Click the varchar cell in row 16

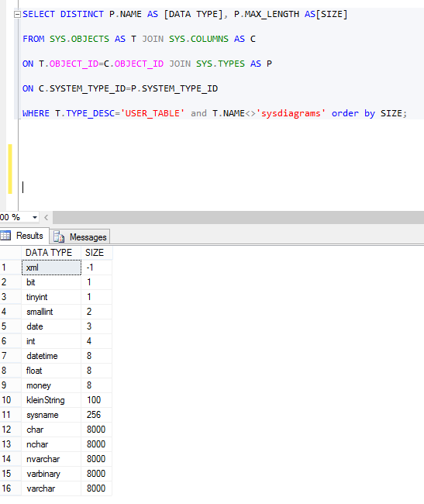[51, 488]
